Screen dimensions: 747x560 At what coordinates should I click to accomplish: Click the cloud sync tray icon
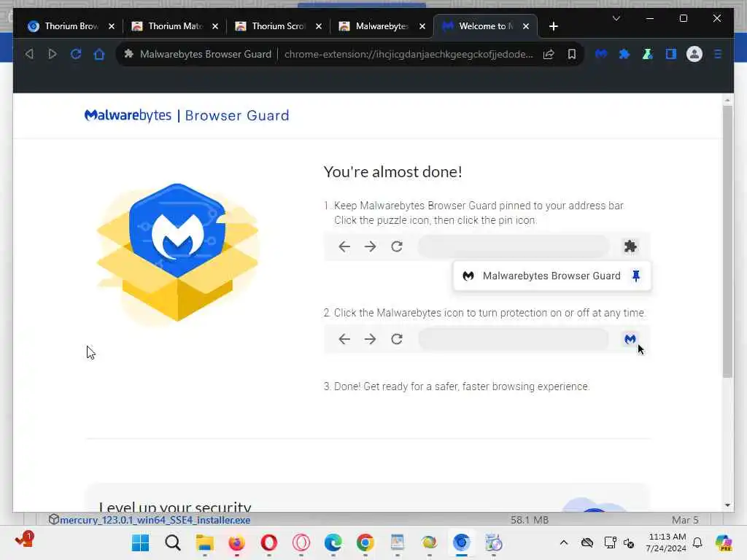coord(587,542)
